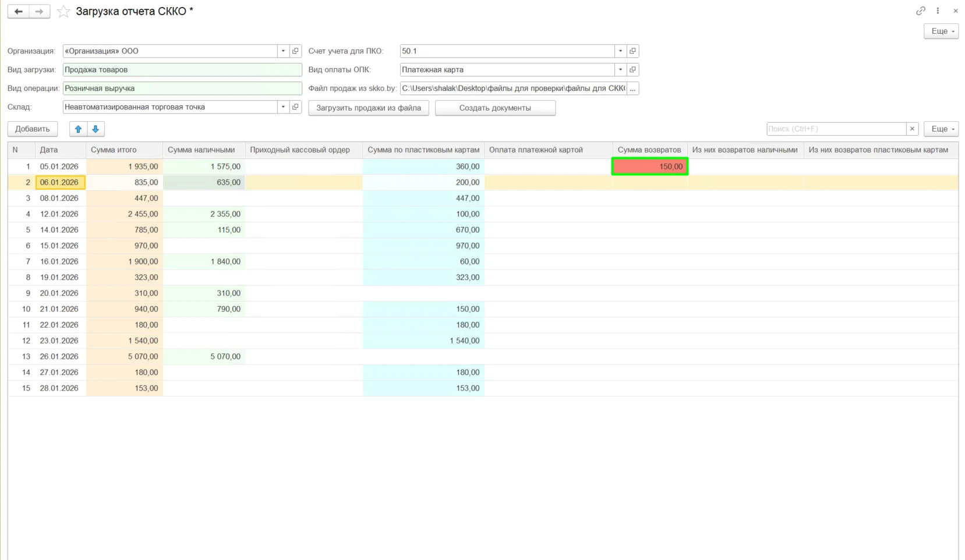Click the Сумма возвратов column header

(650, 150)
